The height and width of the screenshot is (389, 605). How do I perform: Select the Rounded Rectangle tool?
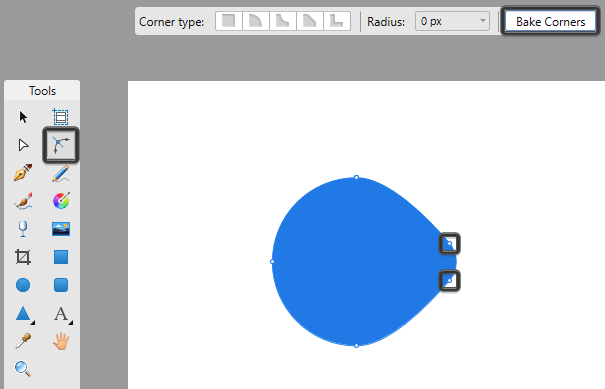[61, 285]
